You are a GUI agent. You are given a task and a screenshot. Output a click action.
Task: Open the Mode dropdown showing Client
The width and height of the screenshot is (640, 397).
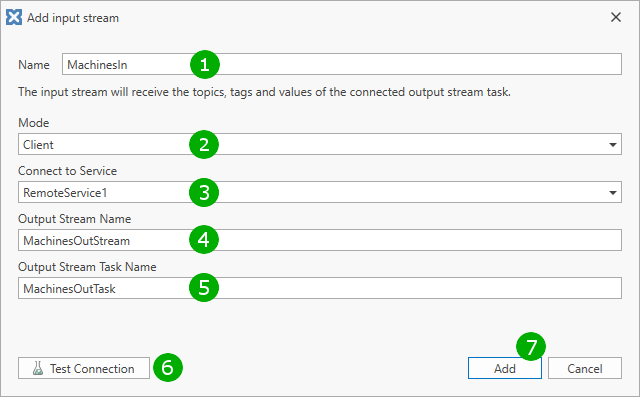[320, 144]
